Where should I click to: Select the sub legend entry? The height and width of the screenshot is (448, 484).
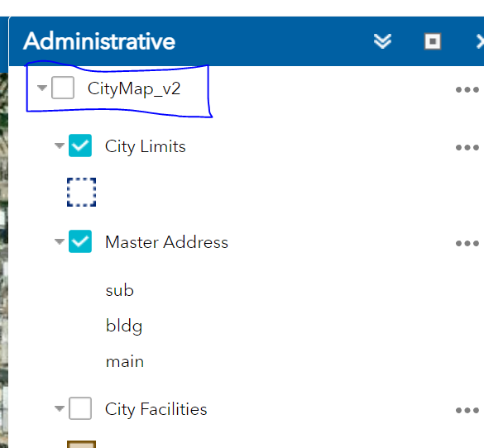[x=119, y=290]
